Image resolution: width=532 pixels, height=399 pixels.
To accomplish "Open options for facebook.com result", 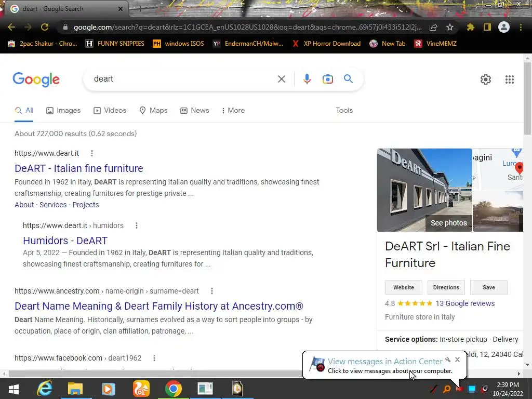I will tap(154, 358).
